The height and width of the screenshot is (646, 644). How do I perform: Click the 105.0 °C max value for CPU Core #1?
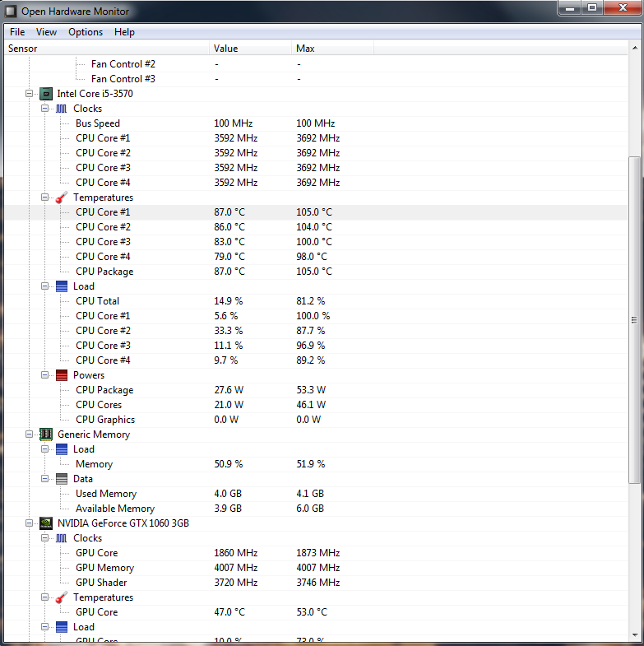(314, 212)
